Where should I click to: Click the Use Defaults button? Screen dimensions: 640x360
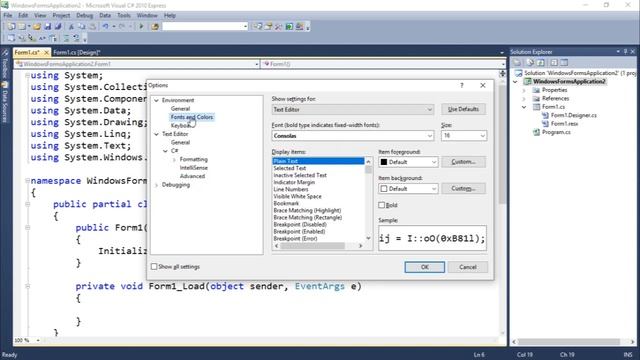click(463, 109)
